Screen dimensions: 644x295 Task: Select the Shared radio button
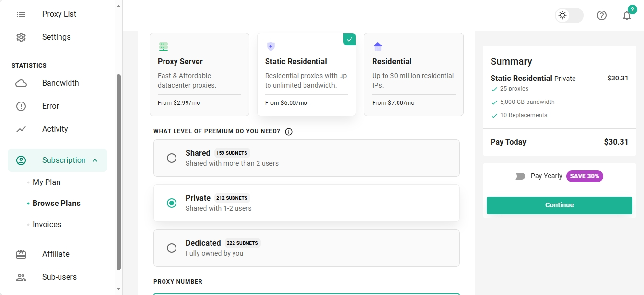pyautogui.click(x=172, y=158)
